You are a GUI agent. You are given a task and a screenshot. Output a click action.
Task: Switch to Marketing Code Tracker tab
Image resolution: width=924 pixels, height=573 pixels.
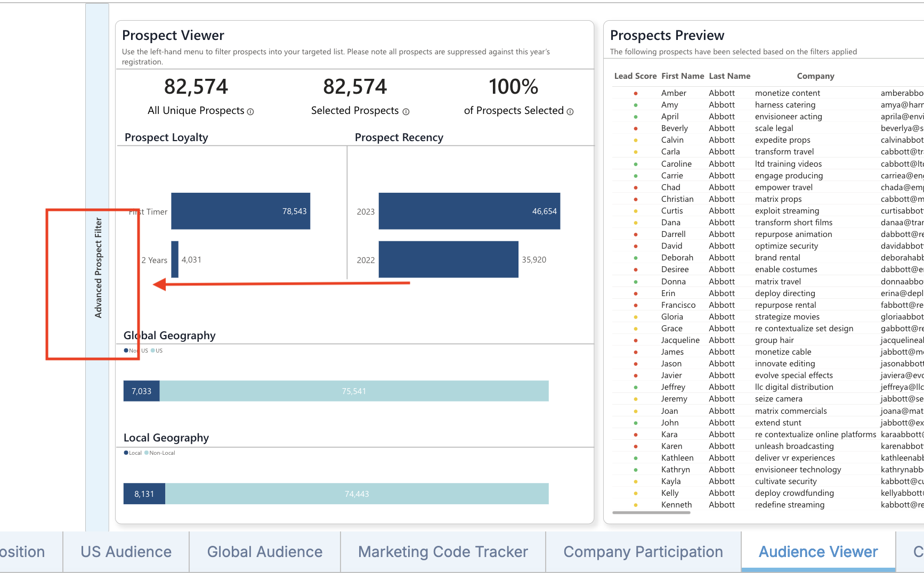443,552
